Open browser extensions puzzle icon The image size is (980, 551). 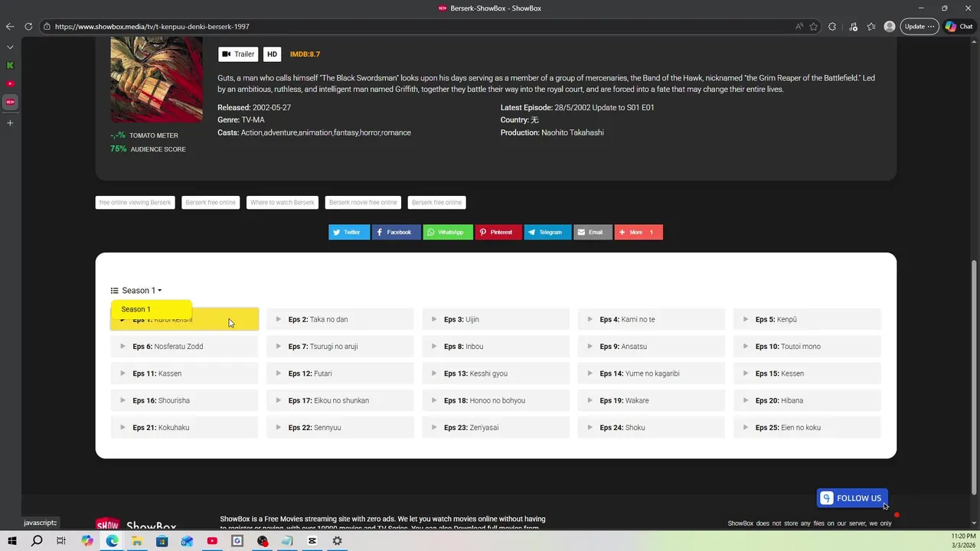pos(832,26)
